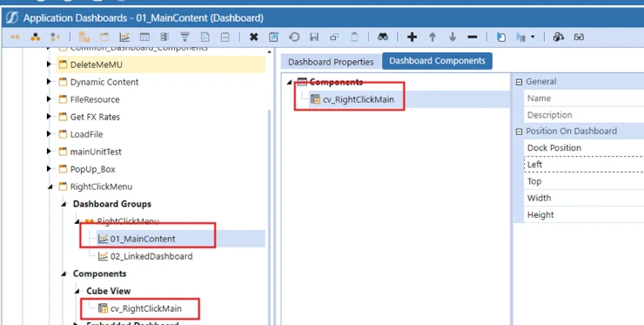Click the grayed dots-with-plus toolbar icon
Viewport: 644px width, 325px height.
click(56, 37)
